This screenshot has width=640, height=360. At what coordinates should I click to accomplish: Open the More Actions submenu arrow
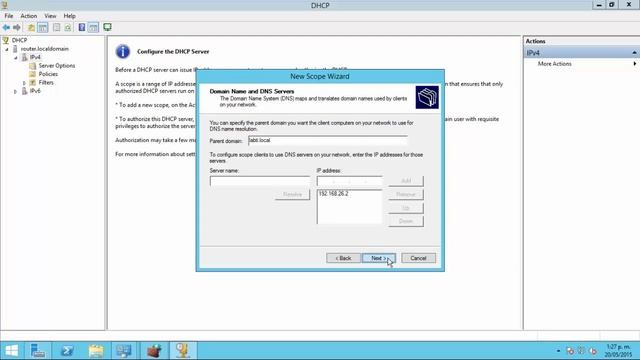point(635,64)
